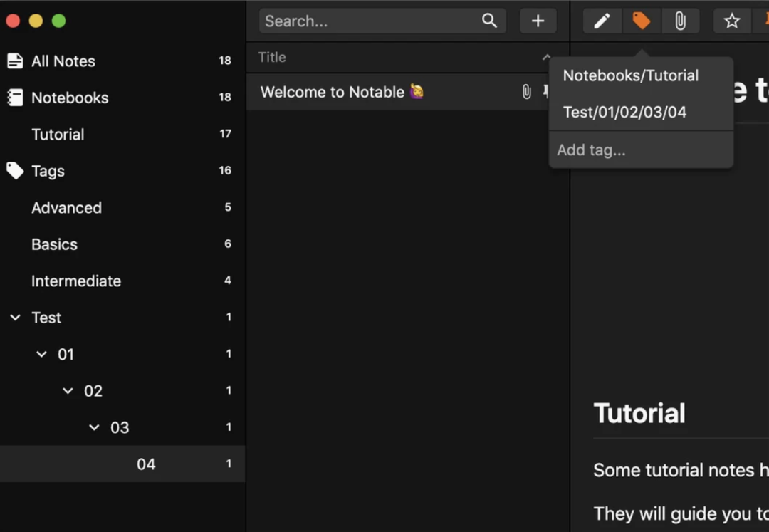Screen dimensions: 769x532
Task: Select the Intermediate tag
Action: tap(122, 281)
